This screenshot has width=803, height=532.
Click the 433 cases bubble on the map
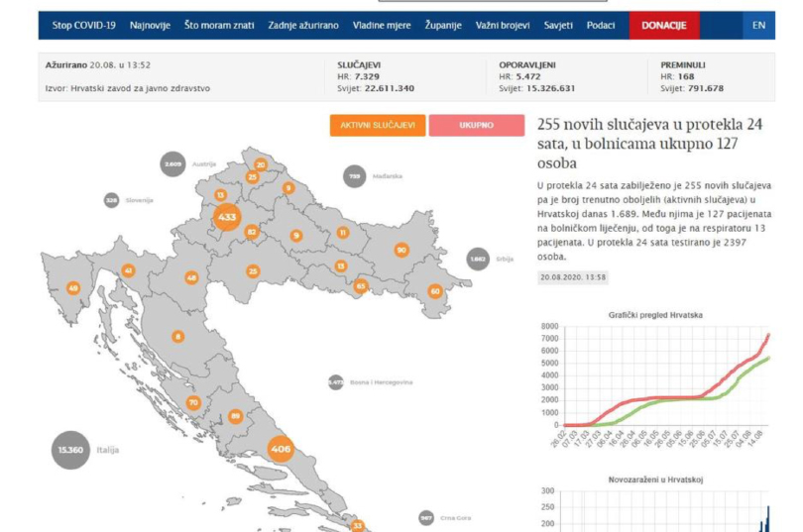227,216
